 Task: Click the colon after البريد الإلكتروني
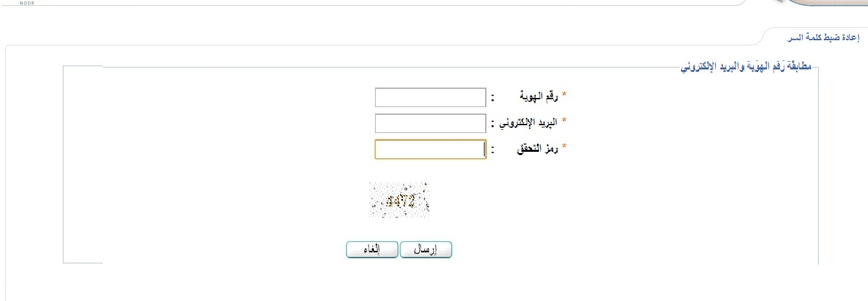[x=492, y=123]
